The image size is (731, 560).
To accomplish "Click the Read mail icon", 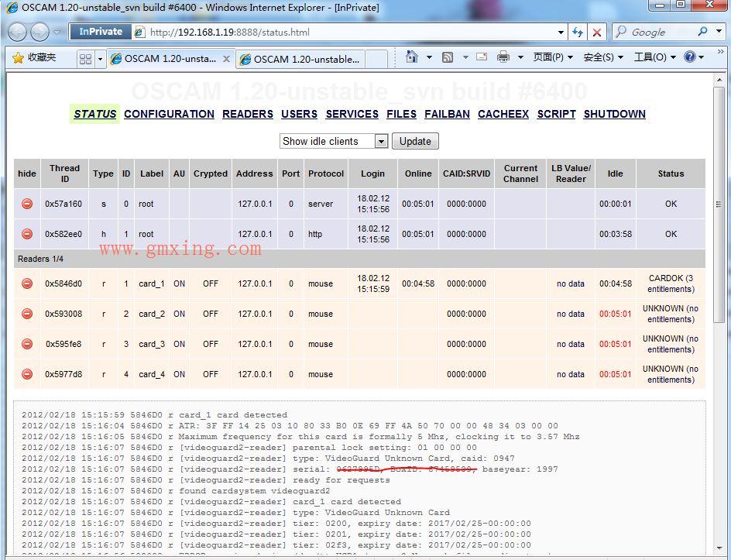I will tap(482, 57).
